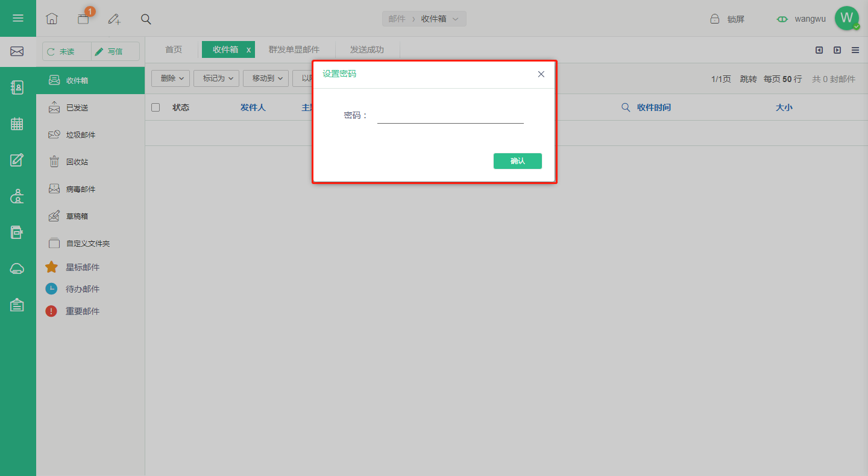Click the wangwu username
Viewport: 868px width, 476px height.
tap(810, 19)
